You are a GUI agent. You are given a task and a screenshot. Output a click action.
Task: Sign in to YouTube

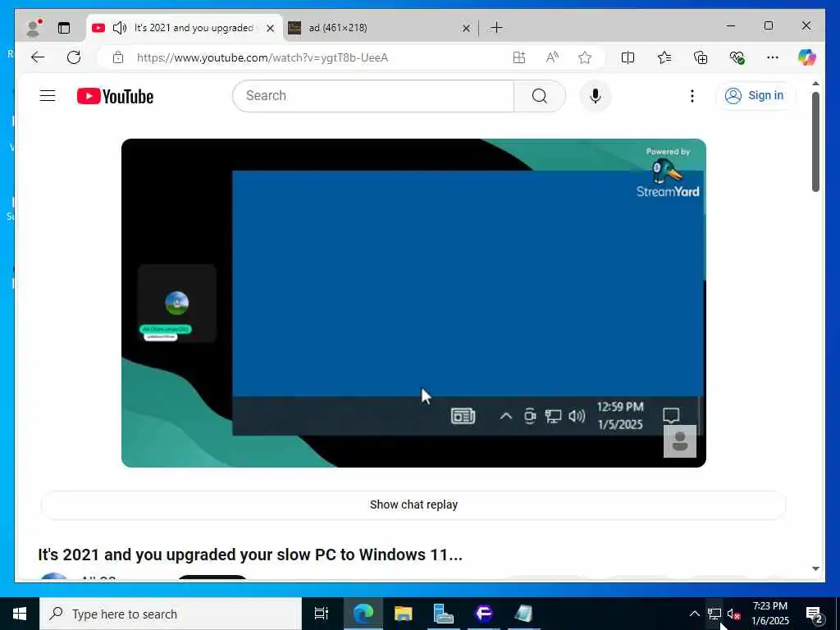(755, 95)
